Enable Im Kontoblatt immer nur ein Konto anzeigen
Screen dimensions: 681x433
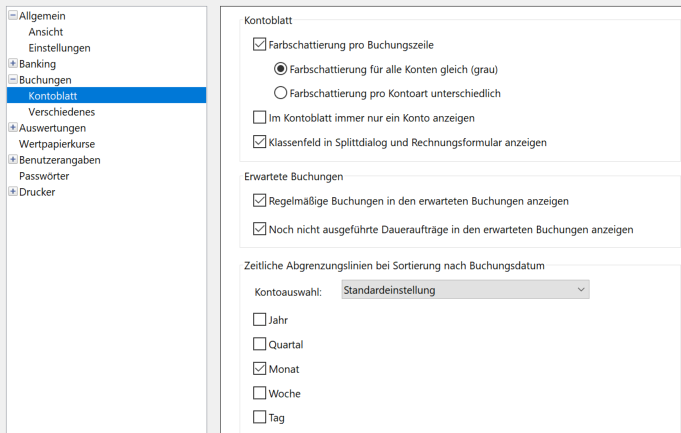[260, 118]
